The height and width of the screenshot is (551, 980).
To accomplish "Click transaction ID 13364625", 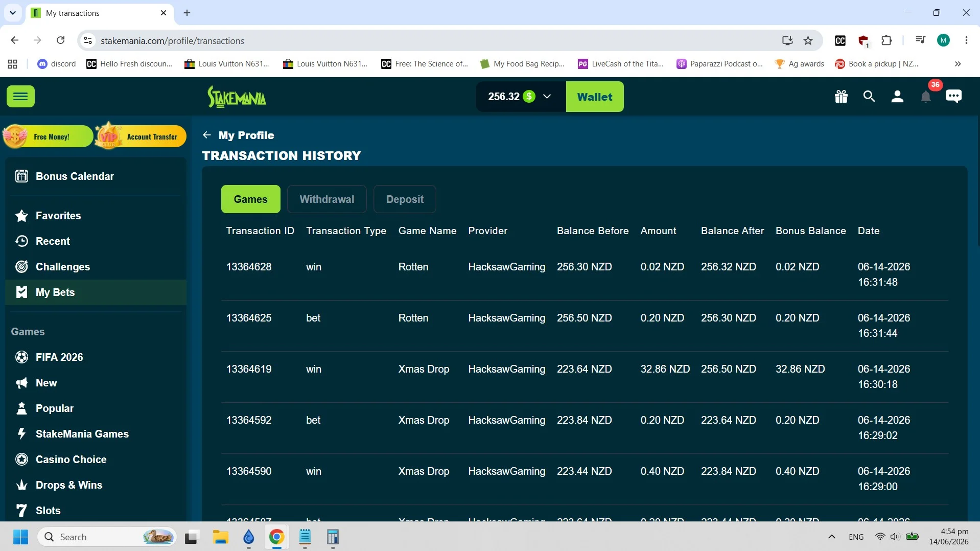I will [249, 318].
